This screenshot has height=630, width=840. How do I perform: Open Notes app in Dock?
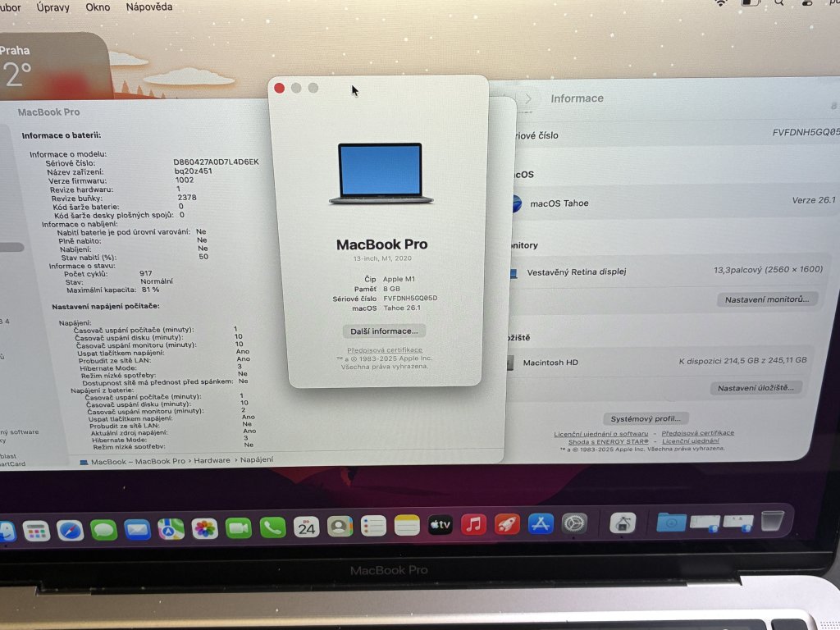(x=407, y=526)
